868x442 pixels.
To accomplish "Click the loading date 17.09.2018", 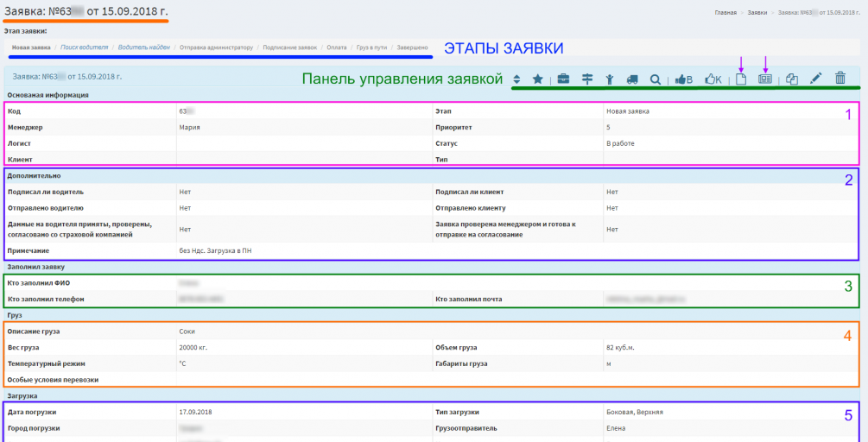I will pyautogui.click(x=196, y=412).
